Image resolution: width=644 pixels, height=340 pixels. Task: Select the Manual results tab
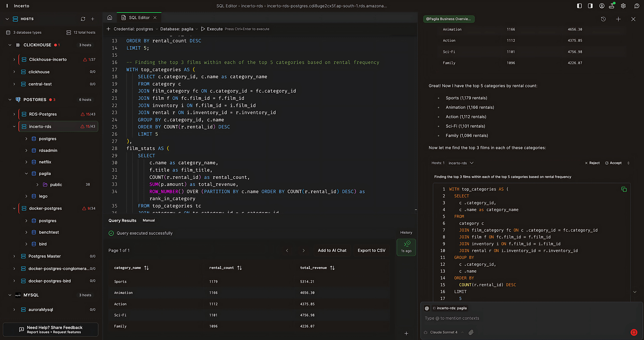tap(148, 220)
